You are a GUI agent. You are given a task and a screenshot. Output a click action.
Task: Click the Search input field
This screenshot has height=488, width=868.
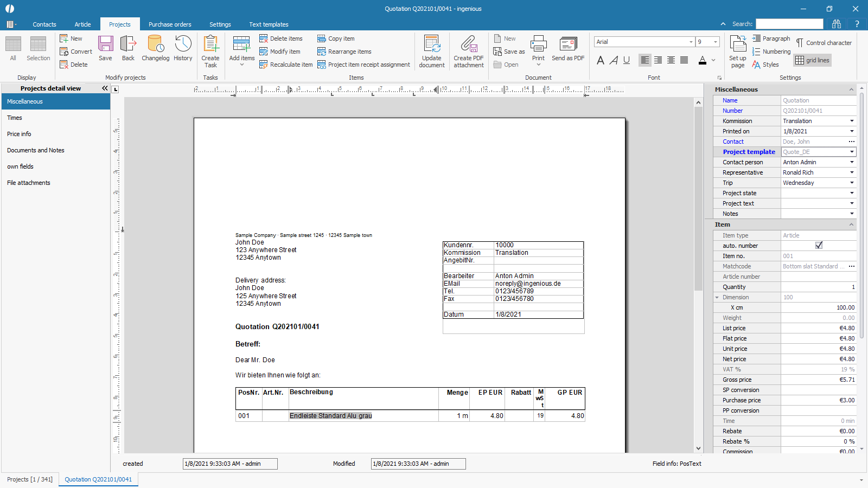[789, 24]
